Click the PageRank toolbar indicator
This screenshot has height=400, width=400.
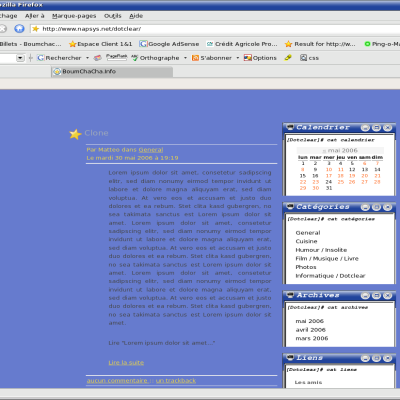pos(116,57)
